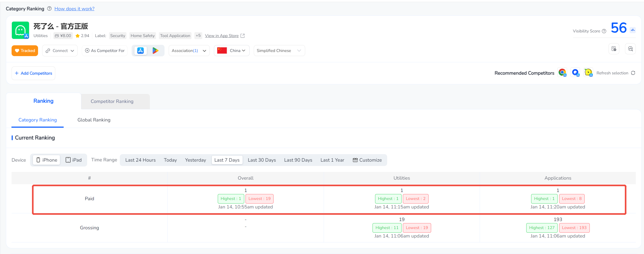Viewport: 644px width, 254px height.
Task: Switch to the Competitor Ranking tab
Action: click(112, 101)
